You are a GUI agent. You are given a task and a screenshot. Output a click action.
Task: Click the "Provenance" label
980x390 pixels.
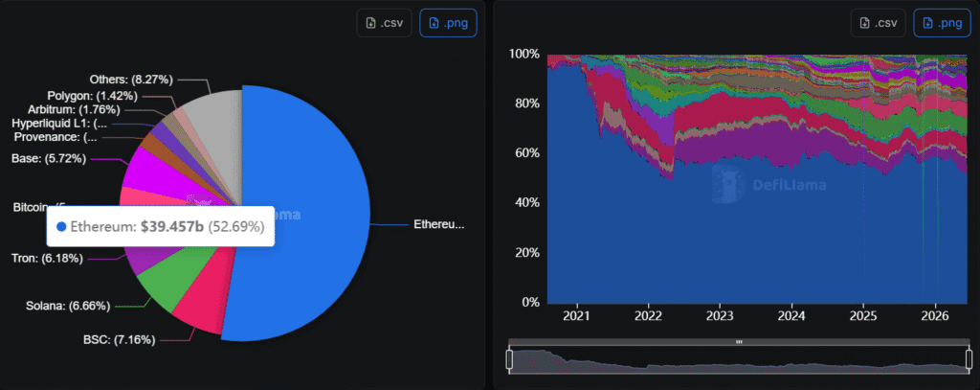54,136
